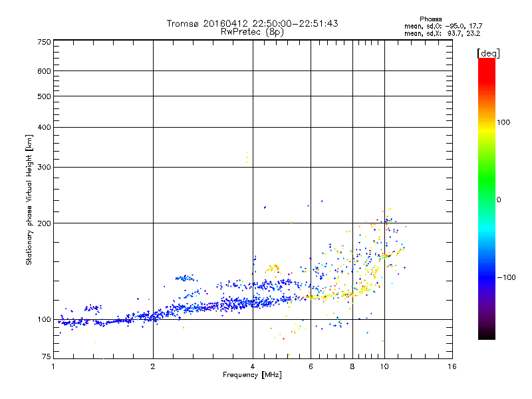Select the 'mean, sd,X: 93.7, 23.2' line
532x399 pixels.
(442, 34)
